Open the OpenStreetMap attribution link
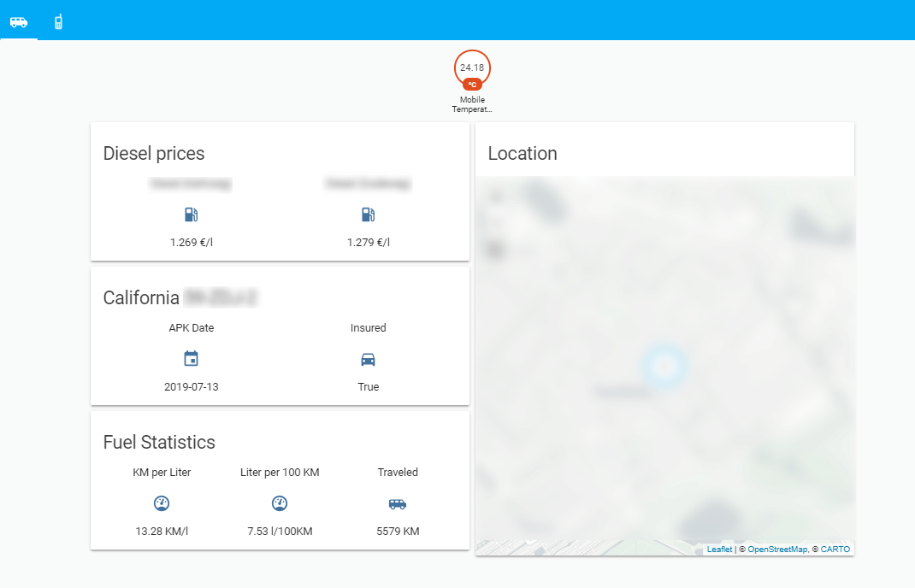The image size is (915, 588). click(x=778, y=550)
